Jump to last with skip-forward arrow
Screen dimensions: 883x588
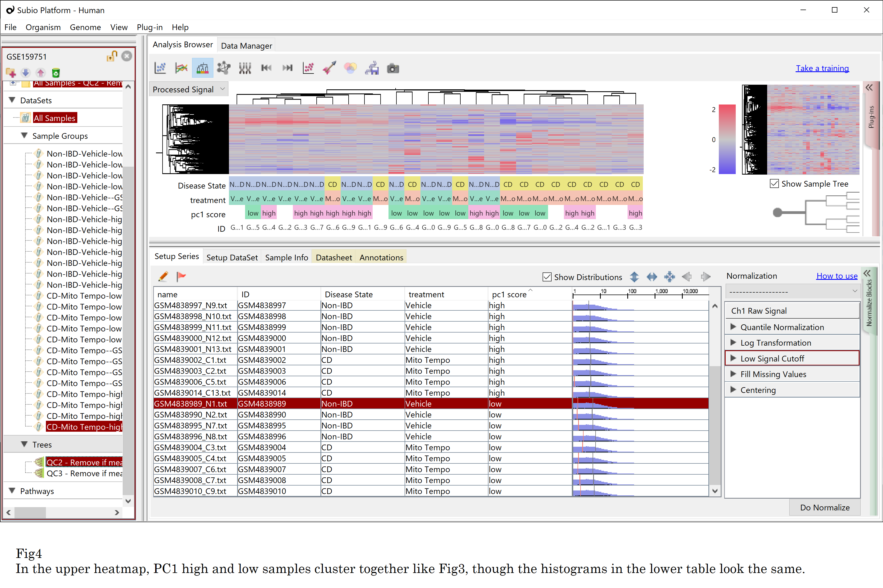pyautogui.click(x=288, y=68)
